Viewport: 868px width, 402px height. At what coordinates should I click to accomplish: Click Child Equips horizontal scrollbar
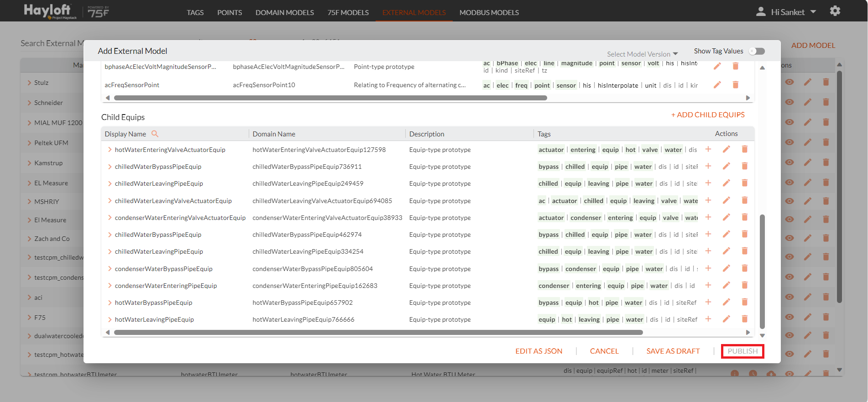pos(378,332)
